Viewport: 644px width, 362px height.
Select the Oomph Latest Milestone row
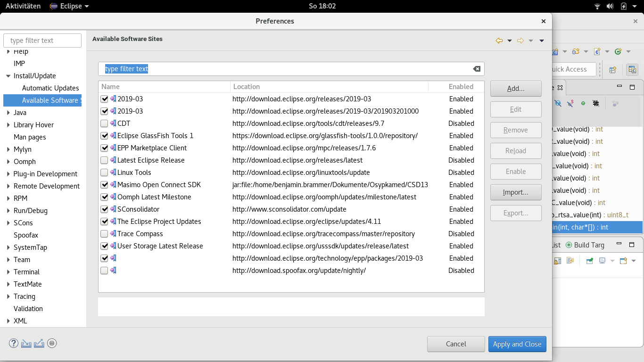(x=291, y=197)
